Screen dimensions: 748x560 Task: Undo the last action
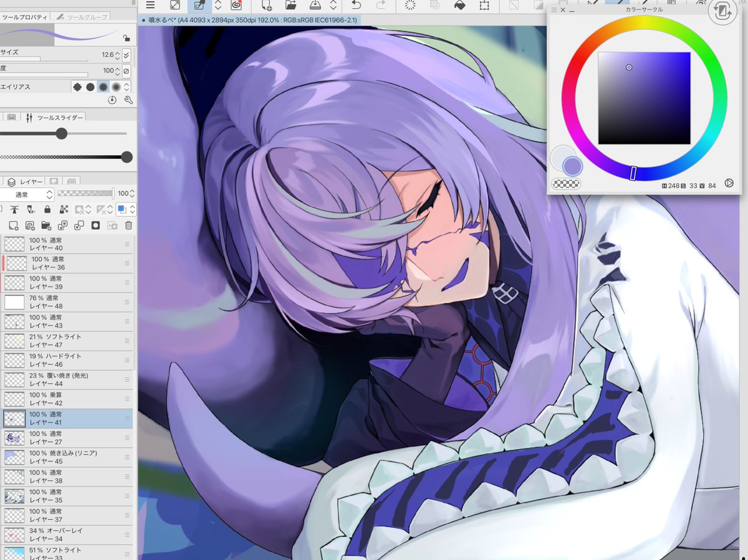pos(356,6)
